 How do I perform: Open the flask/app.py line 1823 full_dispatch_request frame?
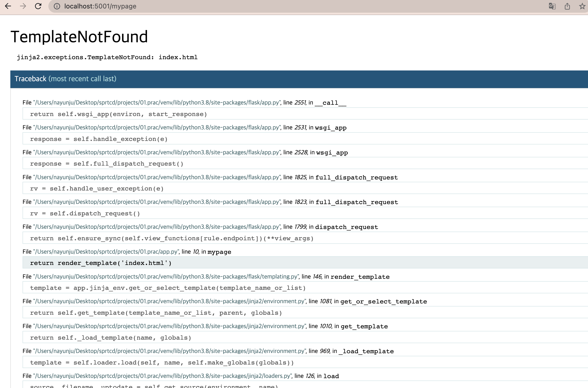click(210, 202)
